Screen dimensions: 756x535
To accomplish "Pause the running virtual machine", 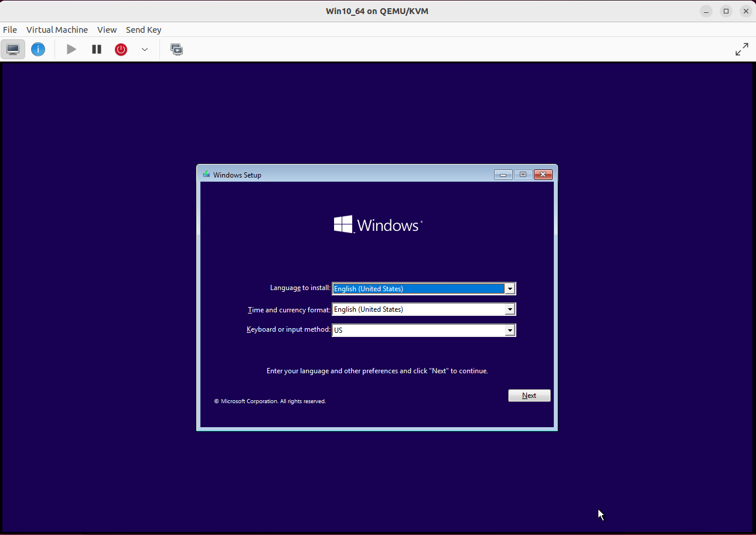I will pyautogui.click(x=96, y=49).
